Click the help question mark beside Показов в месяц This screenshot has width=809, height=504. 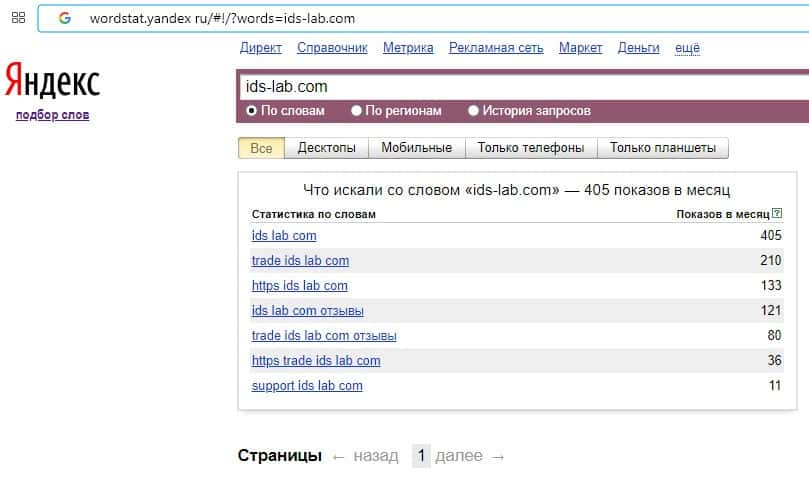(777, 214)
